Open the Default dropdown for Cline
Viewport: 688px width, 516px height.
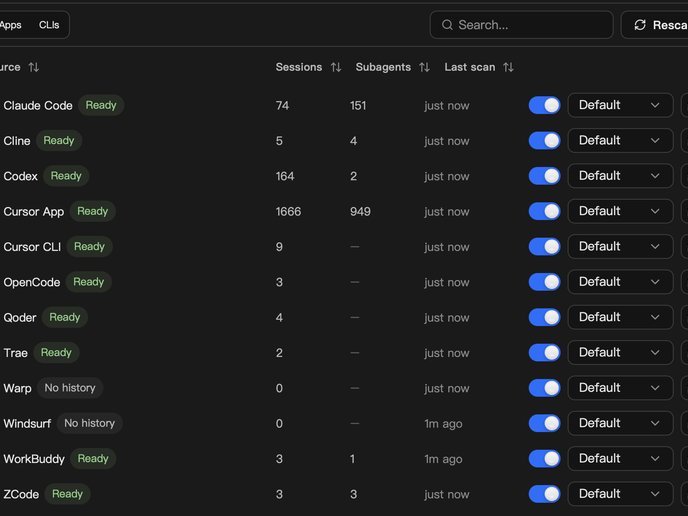(620, 140)
